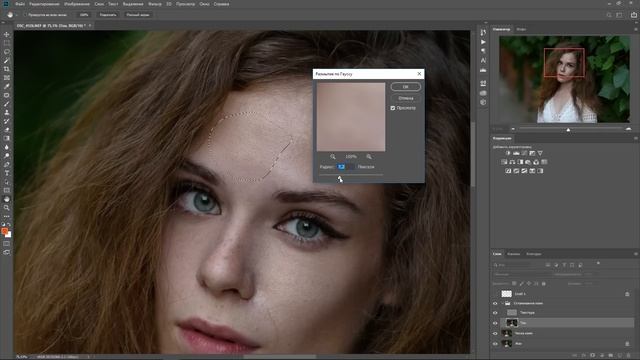The height and width of the screenshot is (360, 640).
Task: Select the Eyedropper tool
Action: [x=7, y=86]
